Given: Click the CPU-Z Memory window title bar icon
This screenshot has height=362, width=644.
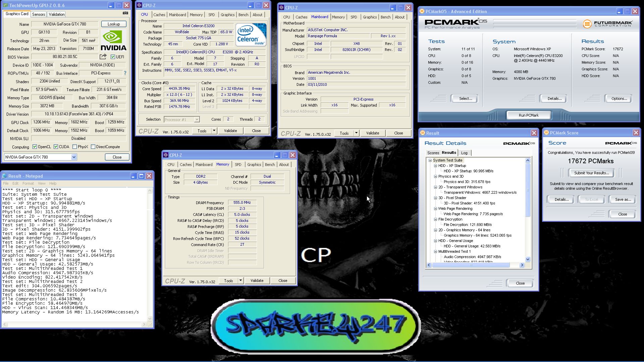Looking at the screenshot, I should tap(166, 155).
